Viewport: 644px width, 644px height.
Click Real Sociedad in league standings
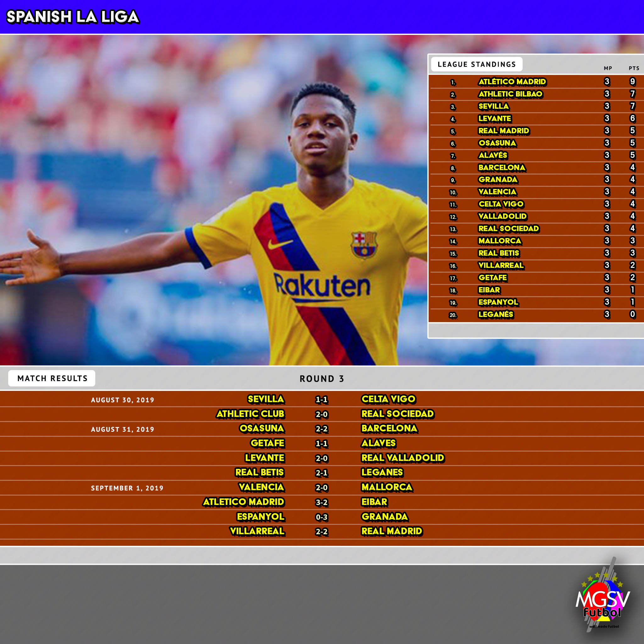pos(509,229)
